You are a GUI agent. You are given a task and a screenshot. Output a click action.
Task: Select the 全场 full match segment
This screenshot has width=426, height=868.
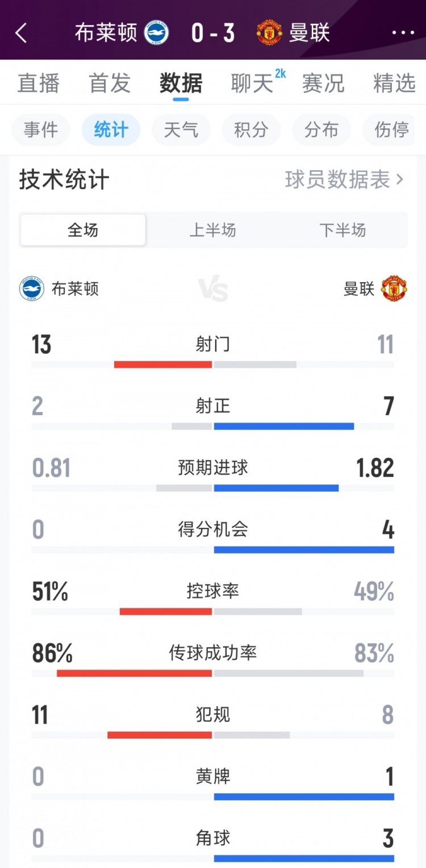[x=83, y=230]
